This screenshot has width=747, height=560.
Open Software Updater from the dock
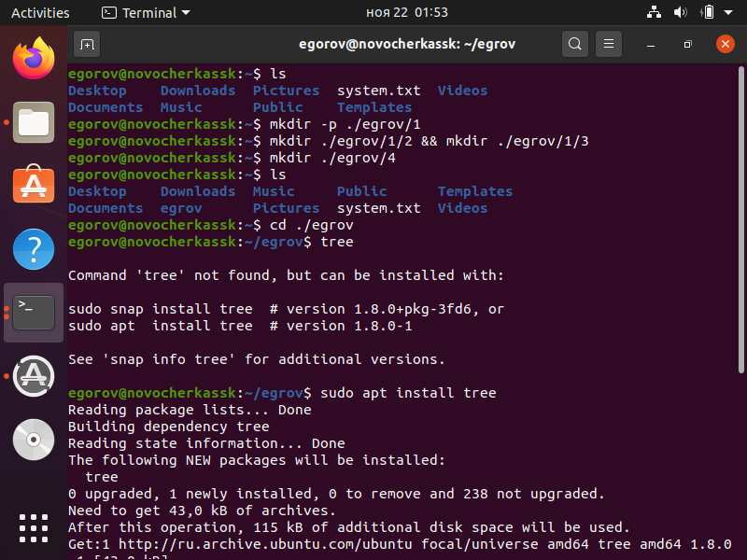tap(34, 375)
